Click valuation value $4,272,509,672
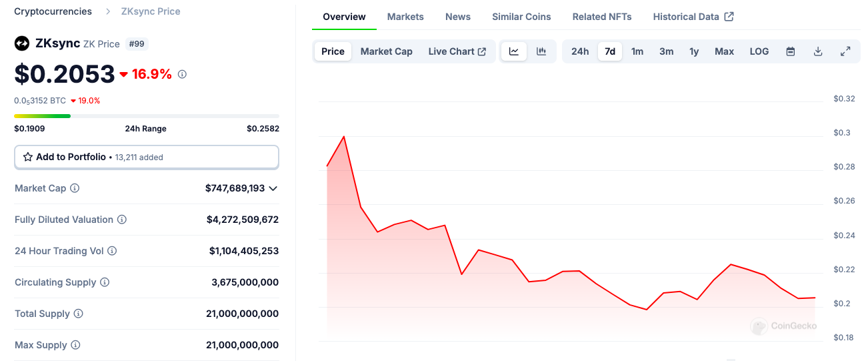 point(243,220)
